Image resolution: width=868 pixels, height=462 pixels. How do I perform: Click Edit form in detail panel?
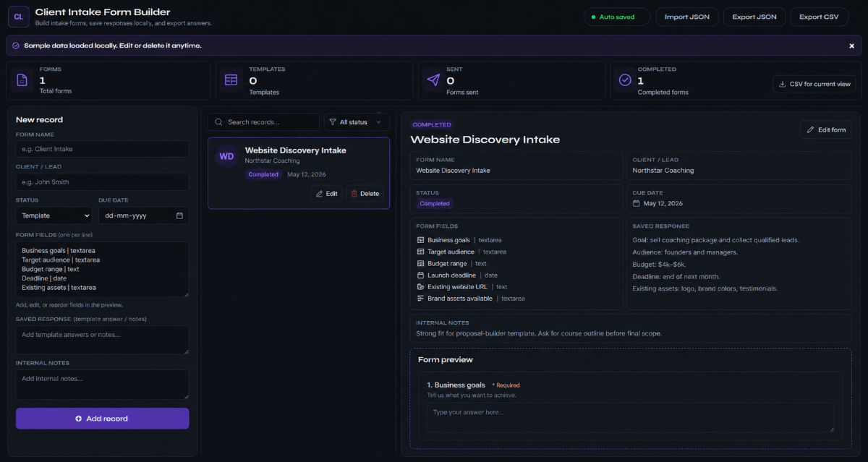[x=826, y=130]
